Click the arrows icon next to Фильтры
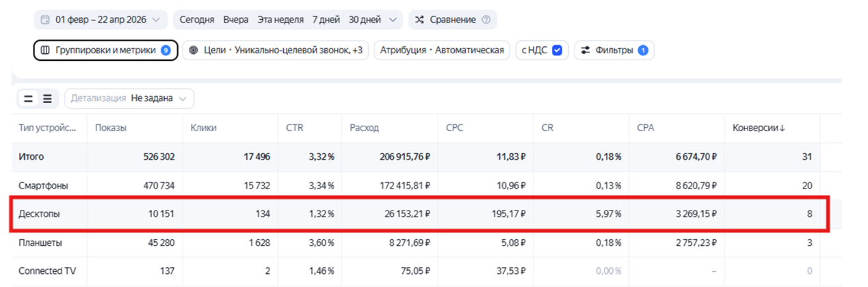 pos(586,50)
